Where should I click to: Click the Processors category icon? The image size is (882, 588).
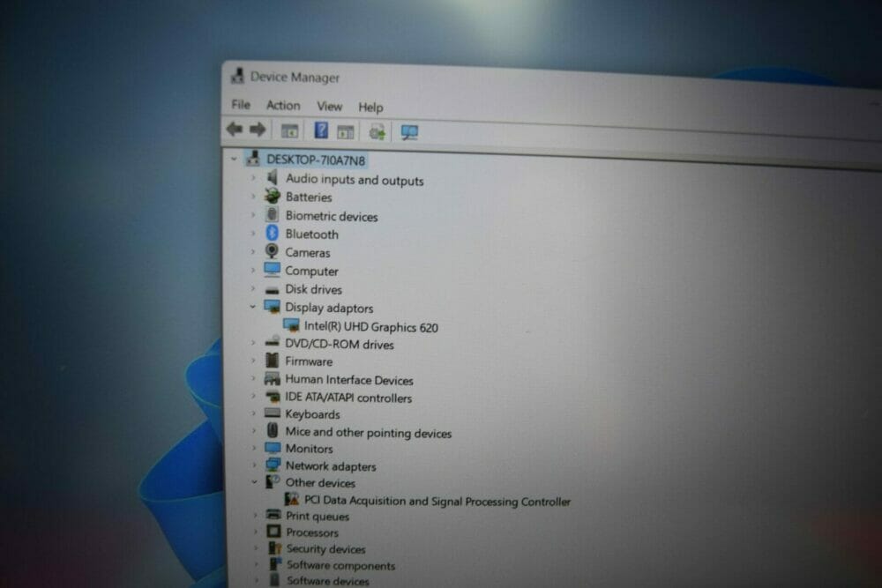(273, 532)
